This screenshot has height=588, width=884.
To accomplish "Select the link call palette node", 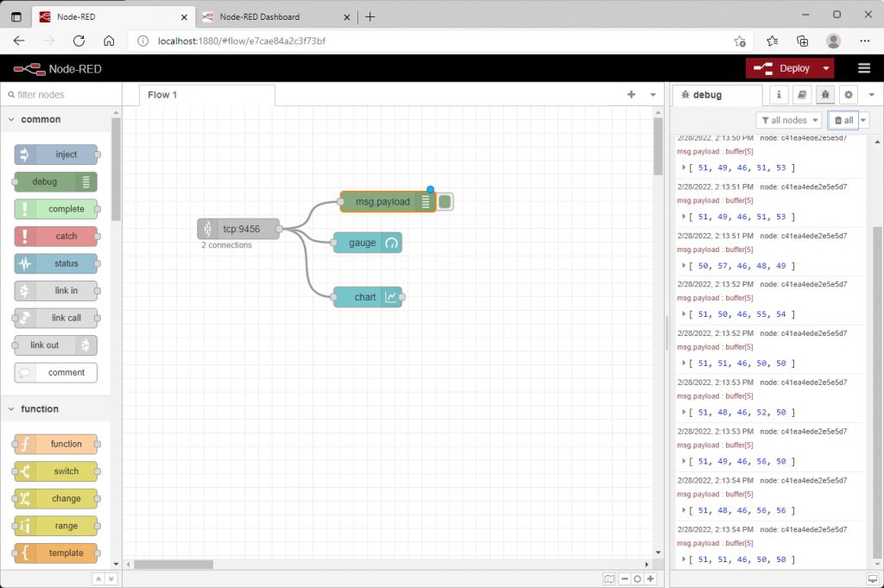I will pyautogui.click(x=56, y=318).
